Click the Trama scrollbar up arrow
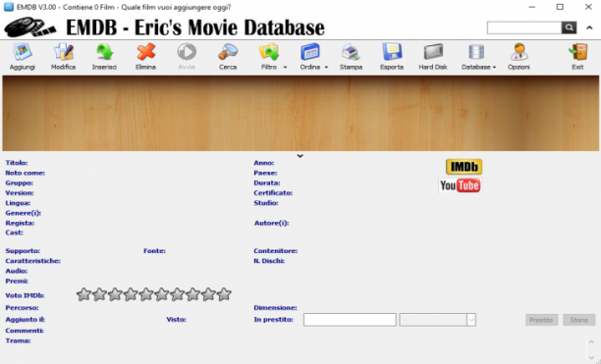 [x=591, y=342]
